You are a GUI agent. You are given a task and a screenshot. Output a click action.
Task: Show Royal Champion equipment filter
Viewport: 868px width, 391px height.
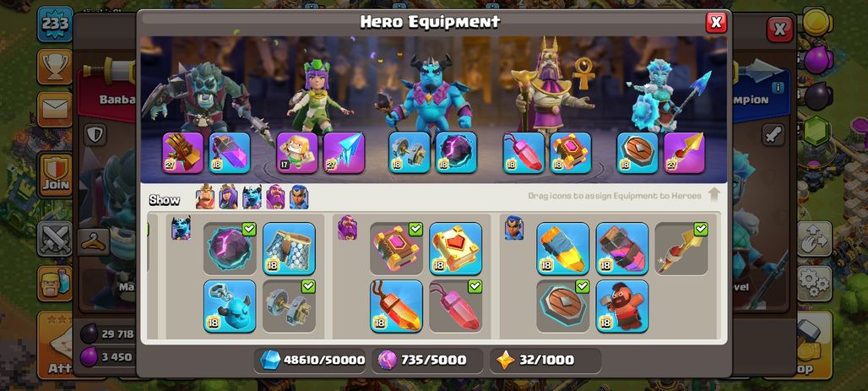[x=299, y=197]
